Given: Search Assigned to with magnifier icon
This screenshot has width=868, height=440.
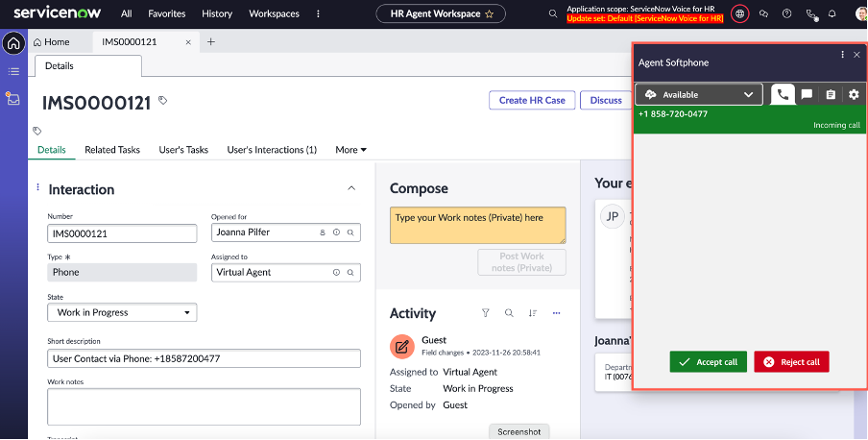Looking at the screenshot, I should click(350, 273).
